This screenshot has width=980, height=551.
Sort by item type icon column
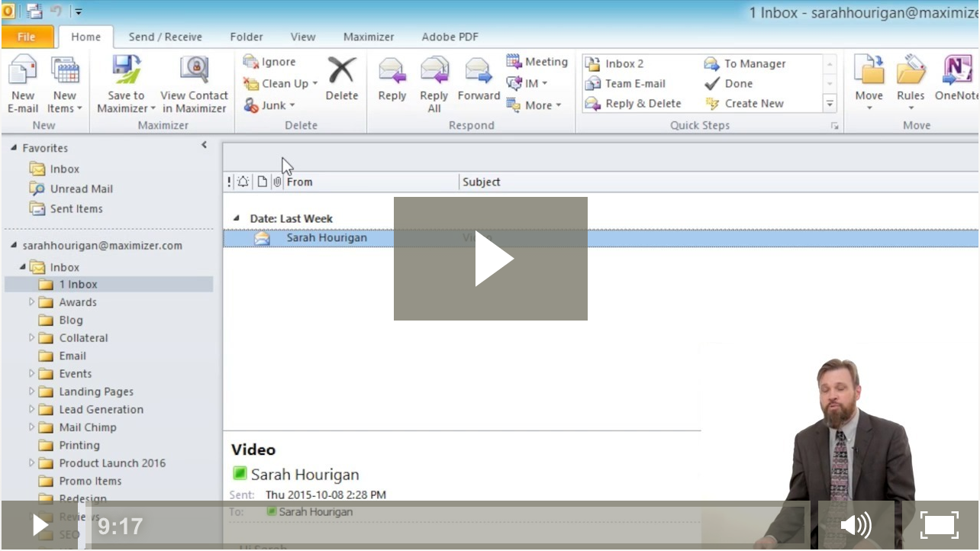(262, 182)
